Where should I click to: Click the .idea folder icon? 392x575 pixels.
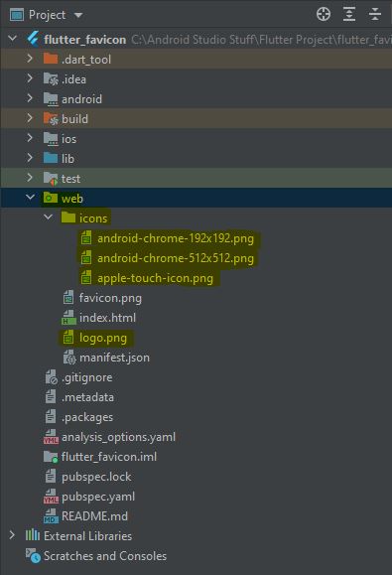(x=51, y=78)
